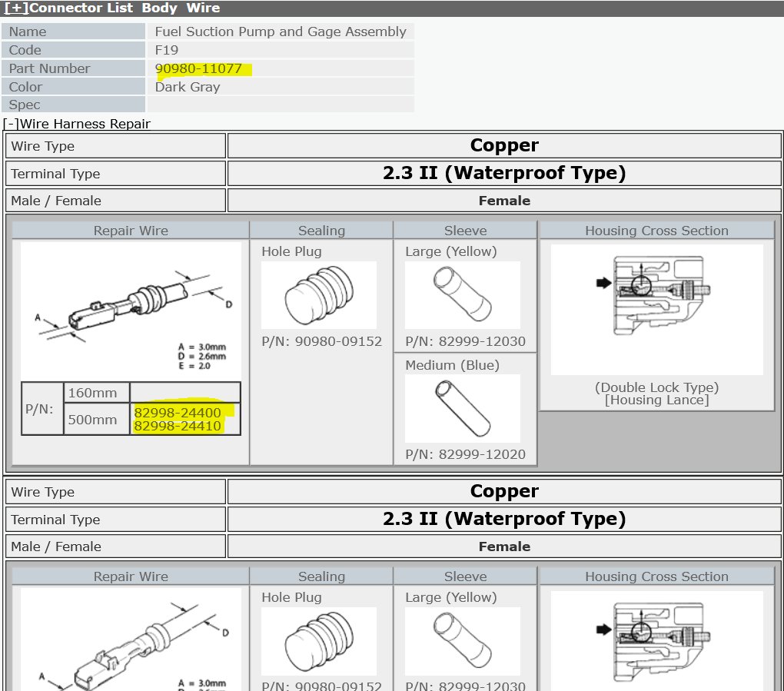The width and height of the screenshot is (784, 691).
Task: Open lower housing cross section diagram
Action: [657, 641]
